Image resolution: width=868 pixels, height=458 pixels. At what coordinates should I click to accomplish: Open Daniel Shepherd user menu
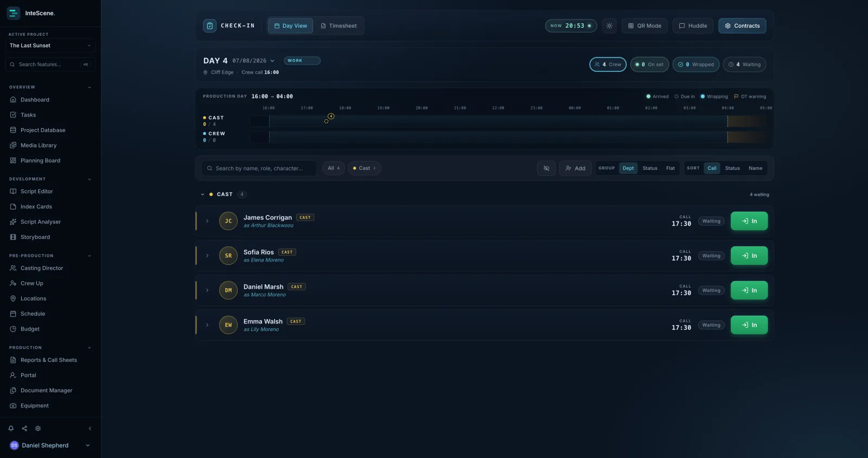click(x=50, y=446)
